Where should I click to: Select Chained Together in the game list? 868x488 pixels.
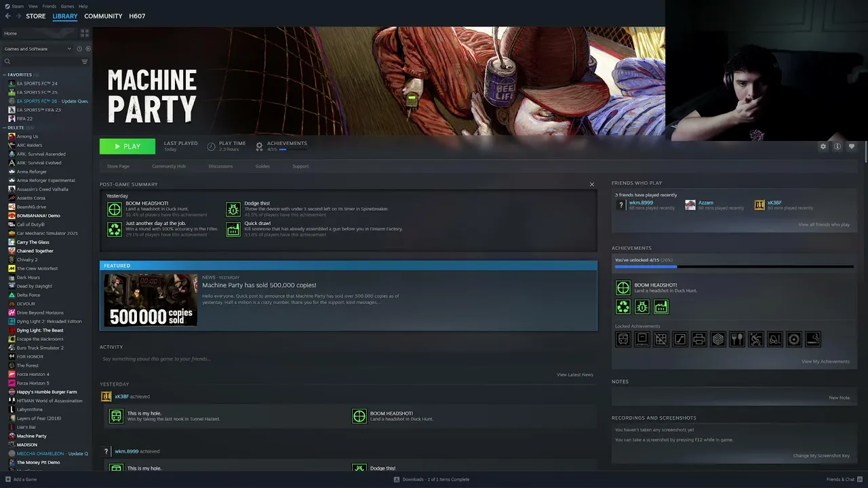pos(35,251)
